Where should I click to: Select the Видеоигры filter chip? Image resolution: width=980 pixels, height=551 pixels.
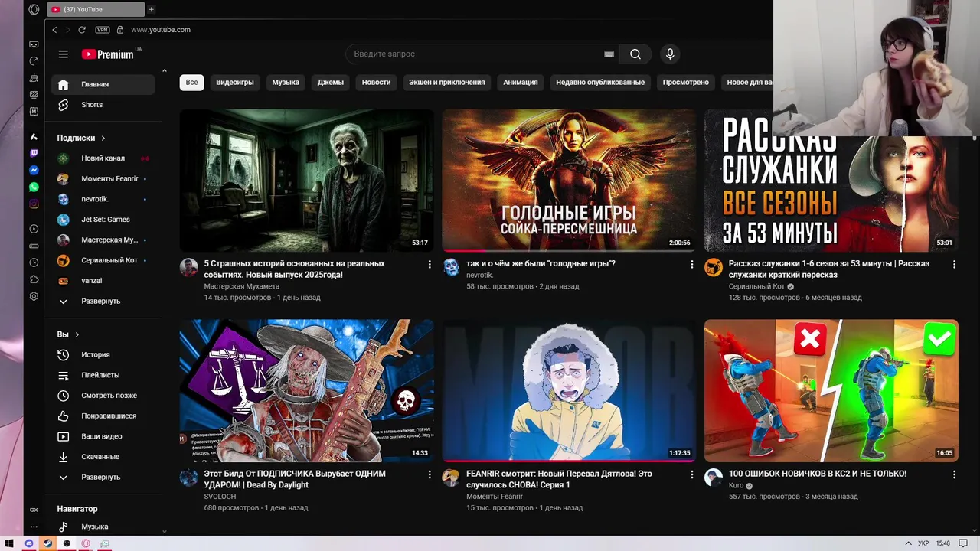(235, 82)
